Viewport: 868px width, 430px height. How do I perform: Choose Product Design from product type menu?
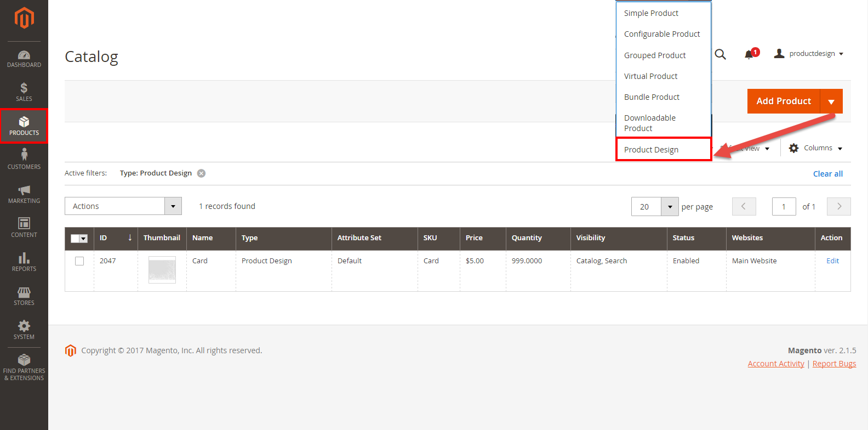click(651, 150)
